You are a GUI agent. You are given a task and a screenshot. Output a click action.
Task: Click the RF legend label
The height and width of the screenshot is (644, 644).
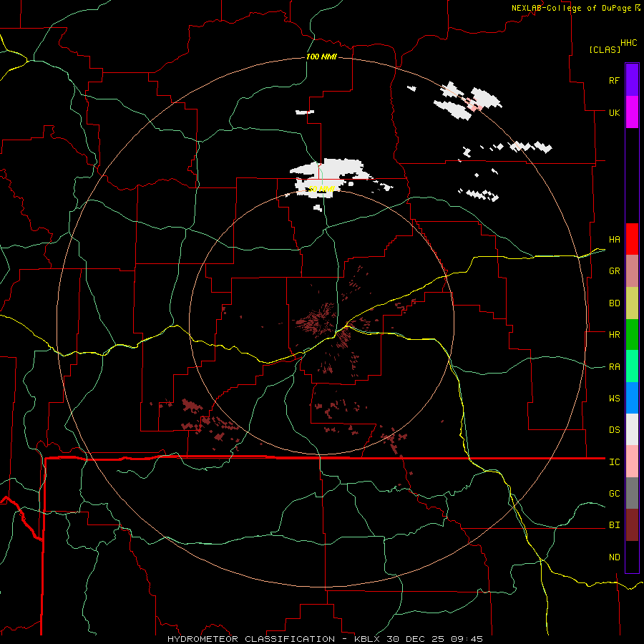[x=614, y=80]
